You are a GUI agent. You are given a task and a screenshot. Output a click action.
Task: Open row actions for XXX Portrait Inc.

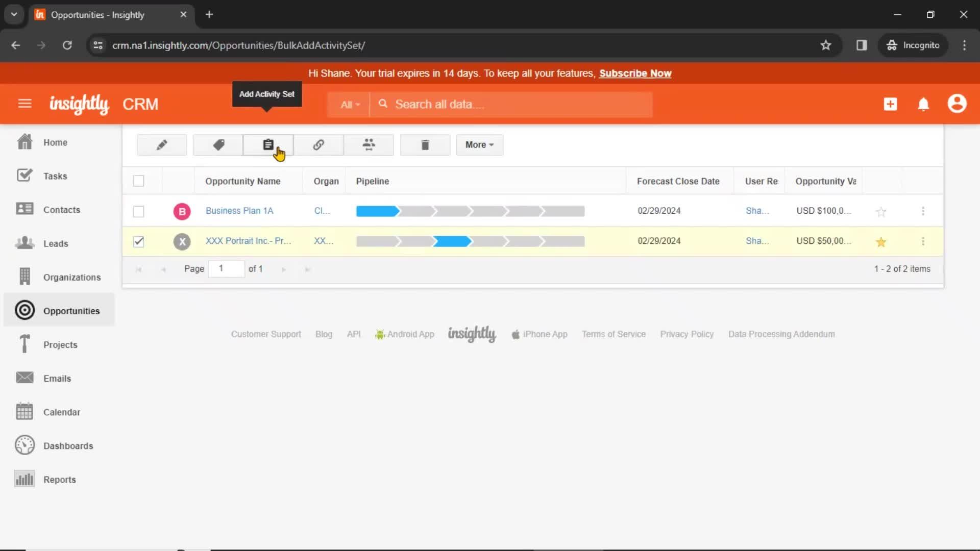pos(923,241)
